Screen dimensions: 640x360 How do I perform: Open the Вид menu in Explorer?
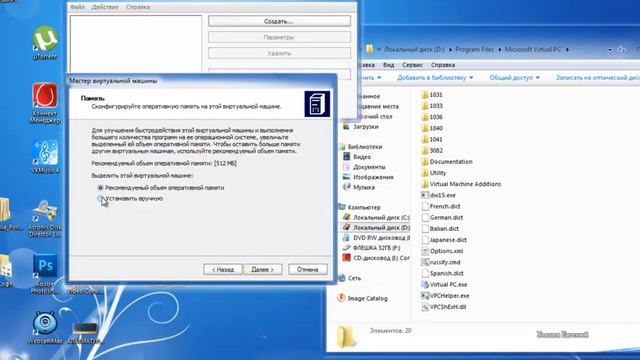(x=389, y=65)
